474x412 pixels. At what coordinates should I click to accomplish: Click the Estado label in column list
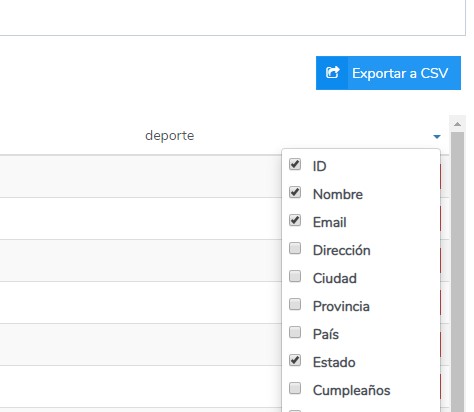tap(334, 362)
